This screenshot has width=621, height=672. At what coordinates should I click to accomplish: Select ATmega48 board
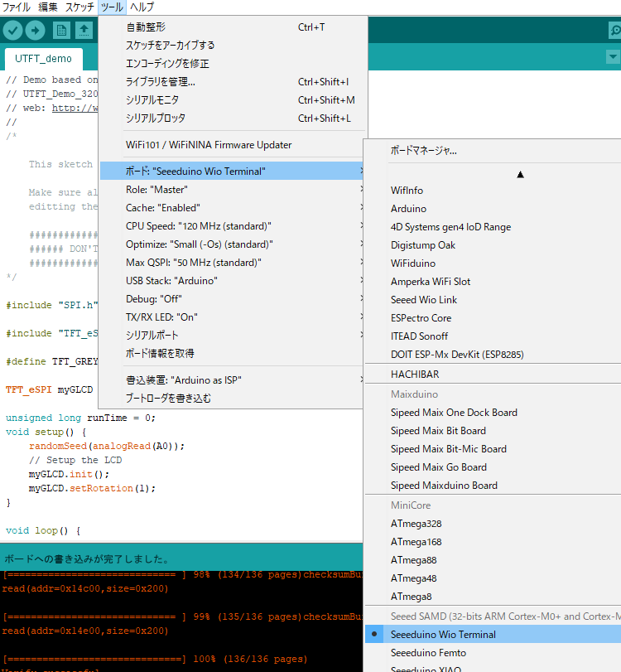[x=493, y=578]
